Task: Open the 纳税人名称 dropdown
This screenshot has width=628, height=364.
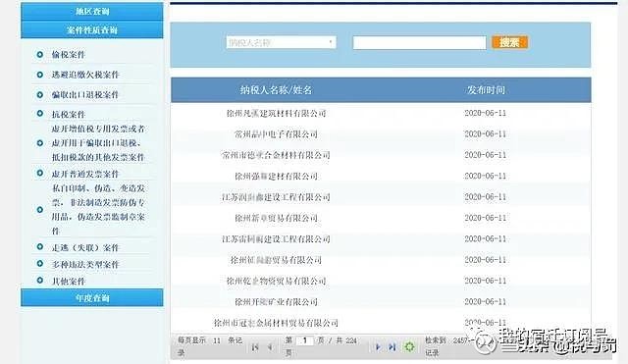Action: click(x=282, y=42)
